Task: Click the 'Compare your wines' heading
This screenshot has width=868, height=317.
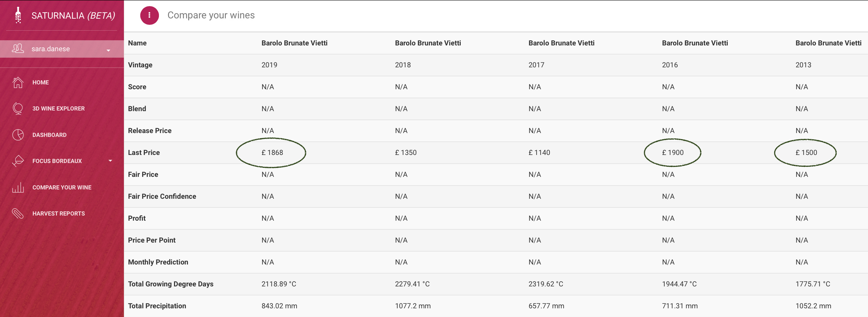Action: pos(211,15)
